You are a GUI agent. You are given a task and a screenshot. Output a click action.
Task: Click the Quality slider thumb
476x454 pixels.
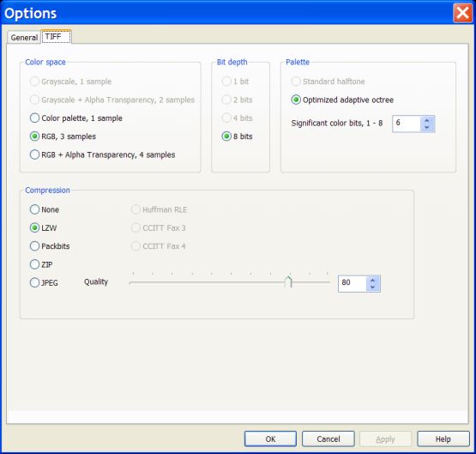[x=288, y=281]
